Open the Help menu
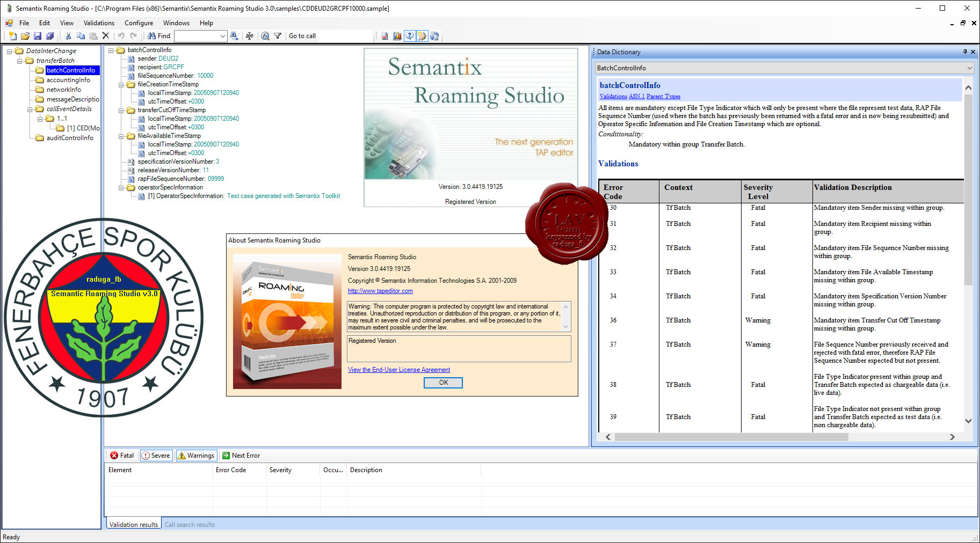980x543 pixels. [x=206, y=23]
